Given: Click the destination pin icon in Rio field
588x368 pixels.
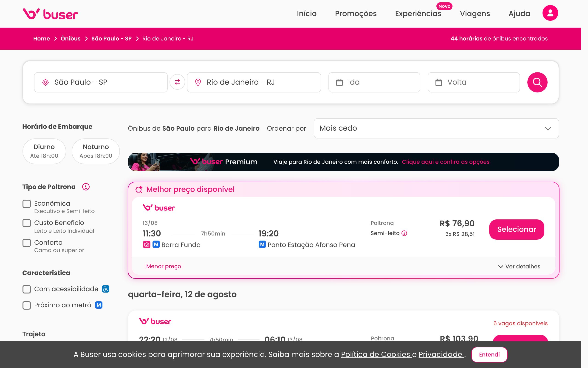Looking at the screenshot, I should (198, 82).
